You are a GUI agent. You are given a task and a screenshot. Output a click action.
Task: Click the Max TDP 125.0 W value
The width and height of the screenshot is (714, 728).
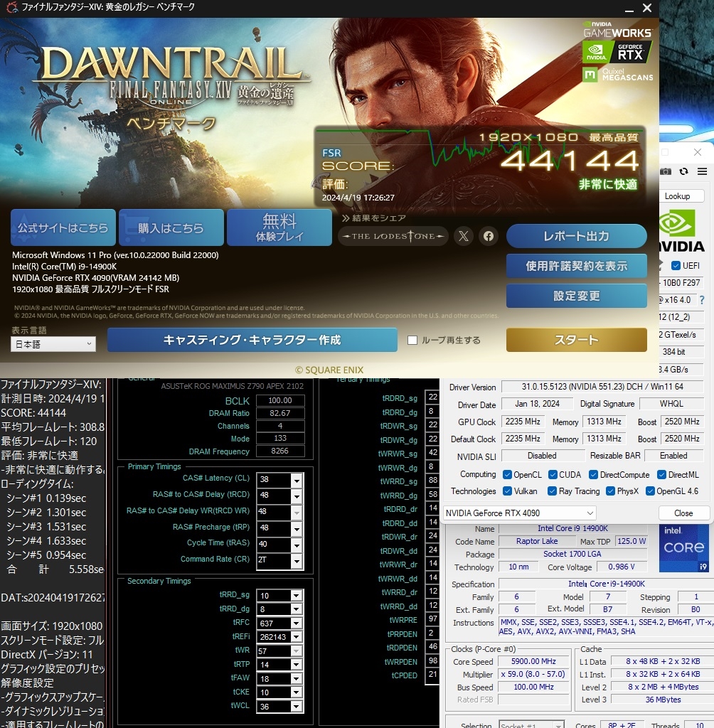tap(631, 541)
